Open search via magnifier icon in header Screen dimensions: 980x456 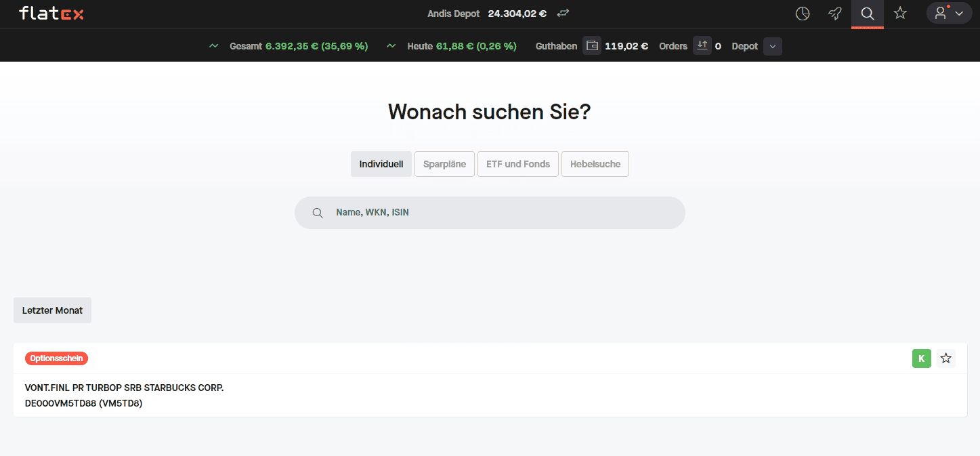(x=867, y=14)
